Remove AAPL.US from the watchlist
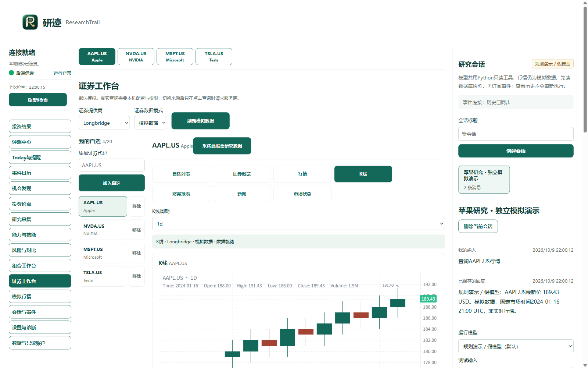The width and height of the screenshot is (588, 368). [137, 206]
